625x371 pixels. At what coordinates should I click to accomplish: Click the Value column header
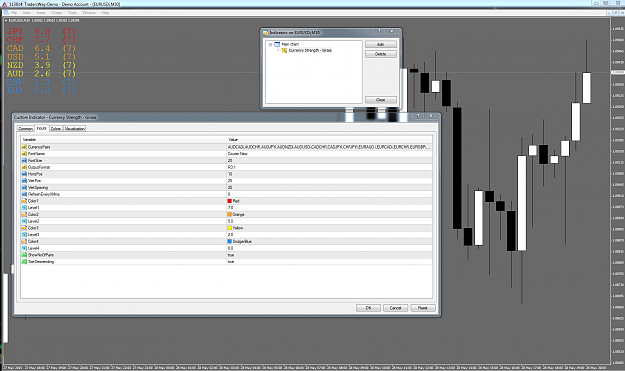[x=329, y=139]
